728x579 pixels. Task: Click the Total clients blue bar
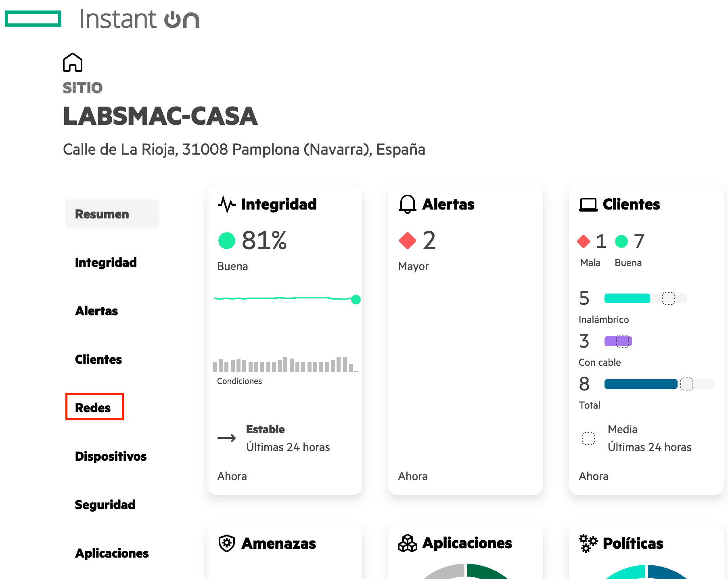coord(640,384)
